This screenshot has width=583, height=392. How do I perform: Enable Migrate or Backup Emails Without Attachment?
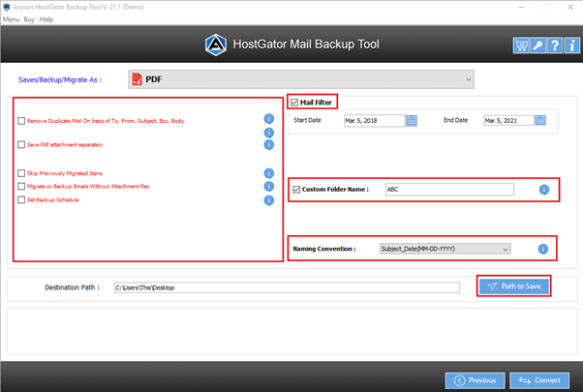click(x=21, y=186)
